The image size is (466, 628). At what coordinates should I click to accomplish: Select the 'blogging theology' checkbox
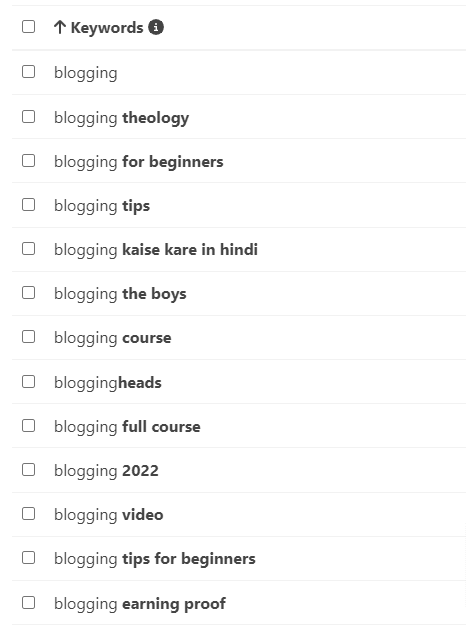28,117
